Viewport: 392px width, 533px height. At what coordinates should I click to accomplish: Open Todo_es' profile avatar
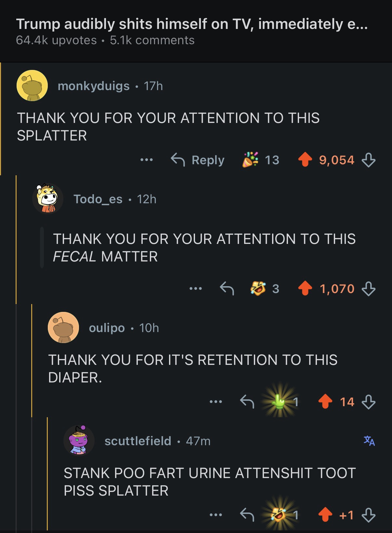(47, 199)
